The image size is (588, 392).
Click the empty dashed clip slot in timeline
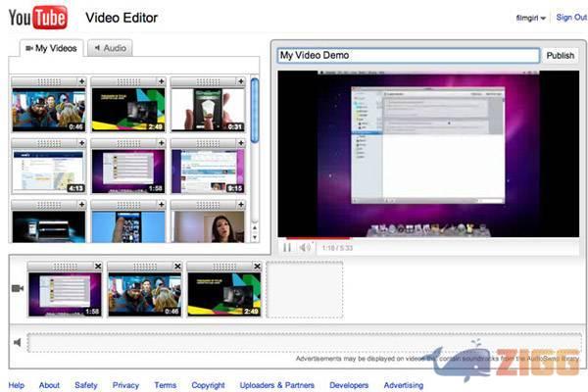pos(305,290)
